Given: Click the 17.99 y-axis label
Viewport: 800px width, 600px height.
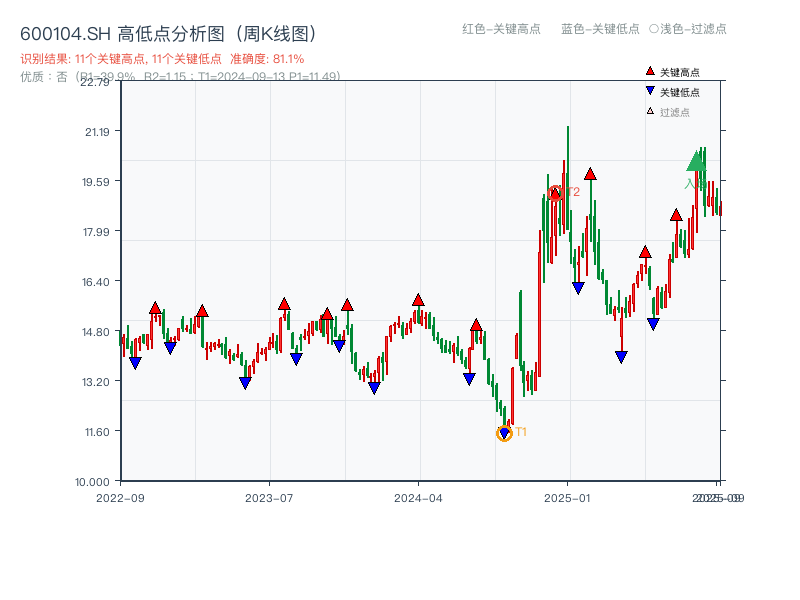Looking at the screenshot, I should click(x=96, y=232).
